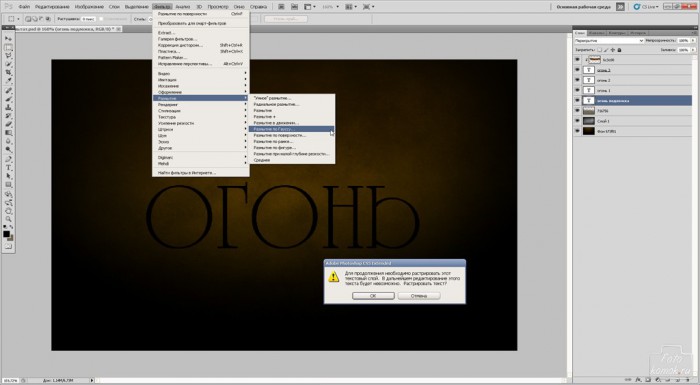Open the 'Файл' menu

(x=24, y=7)
